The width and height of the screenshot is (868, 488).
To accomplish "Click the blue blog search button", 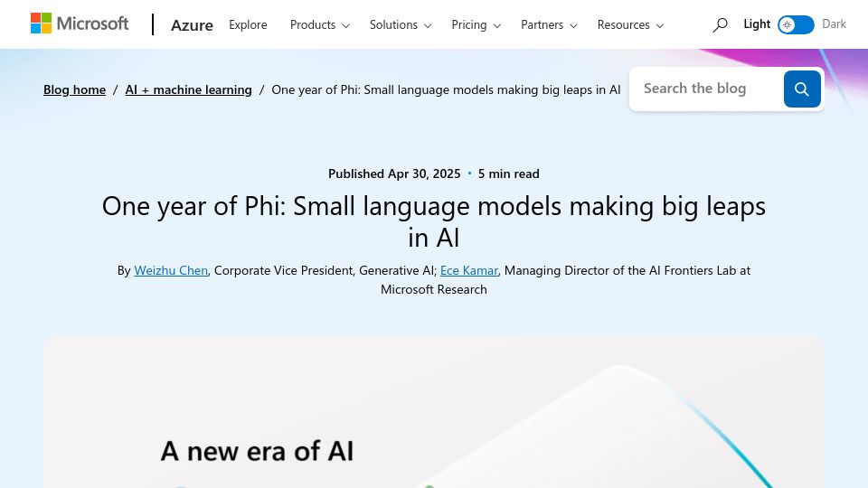I will click(x=802, y=89).
